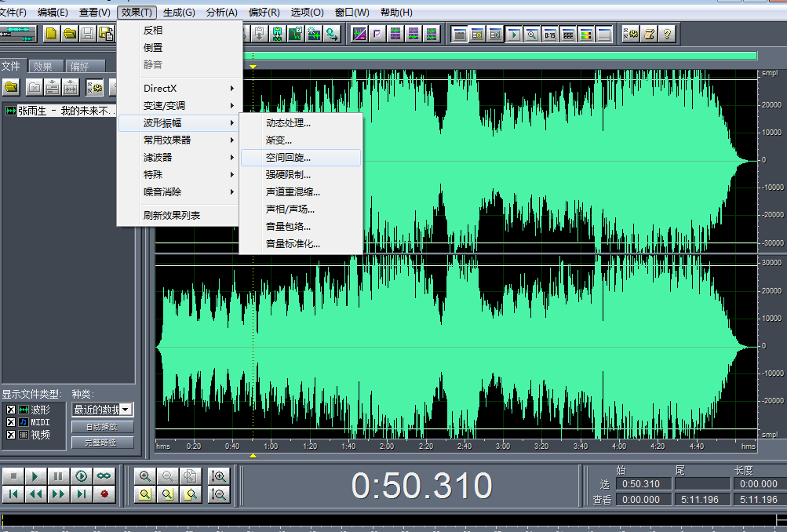This screenshot has height=532, width=787.
Task: Create a new file with toolbar icon
Action: (51, 34)
